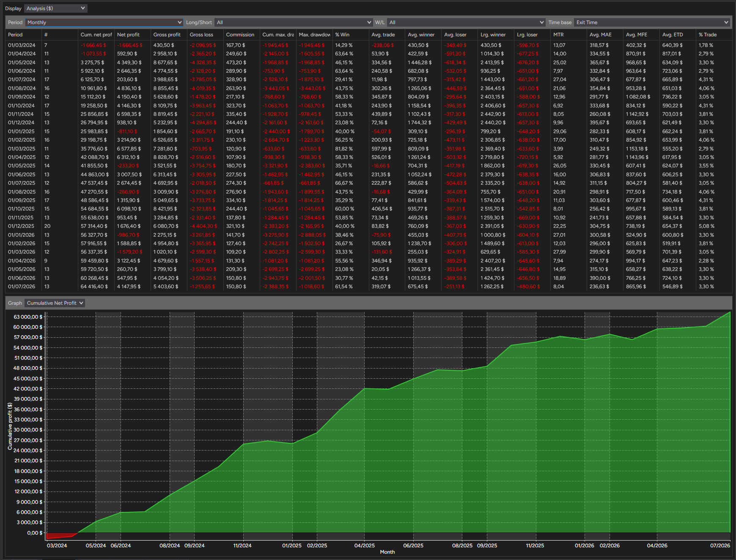
Task: Sort by the # column header
Action: pos(60,35)
